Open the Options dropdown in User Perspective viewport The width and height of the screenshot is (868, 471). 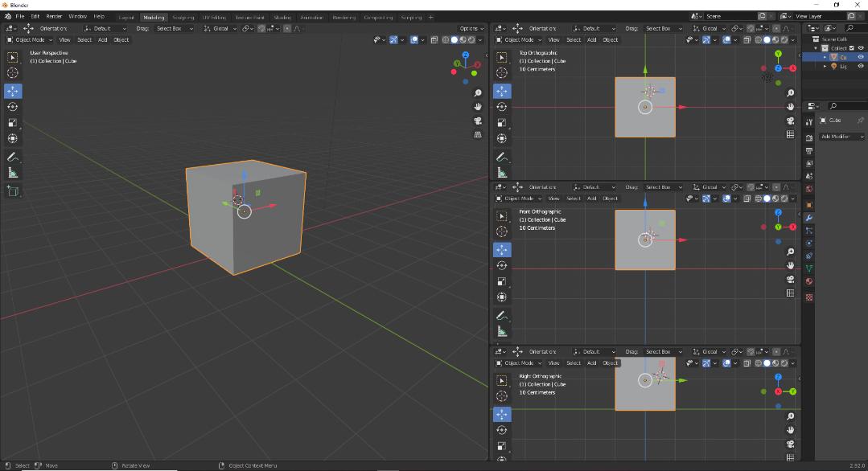click(x=471, y=28)
